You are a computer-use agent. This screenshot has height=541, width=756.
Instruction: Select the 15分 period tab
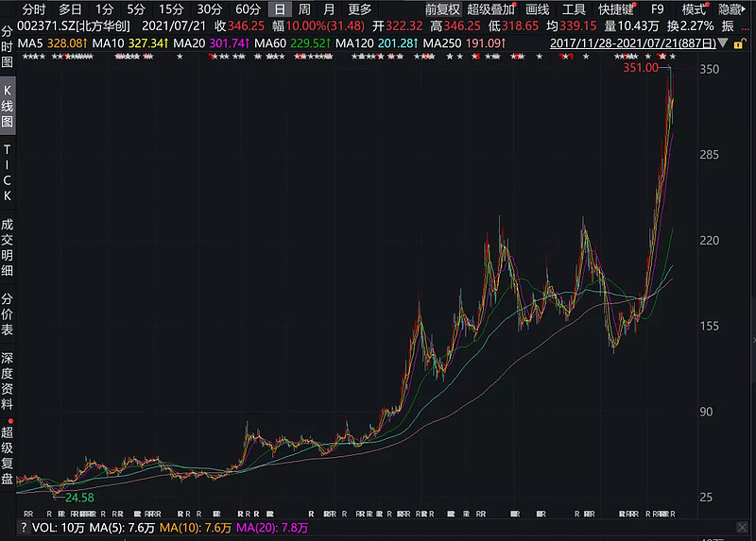click(x=171, y=9)
